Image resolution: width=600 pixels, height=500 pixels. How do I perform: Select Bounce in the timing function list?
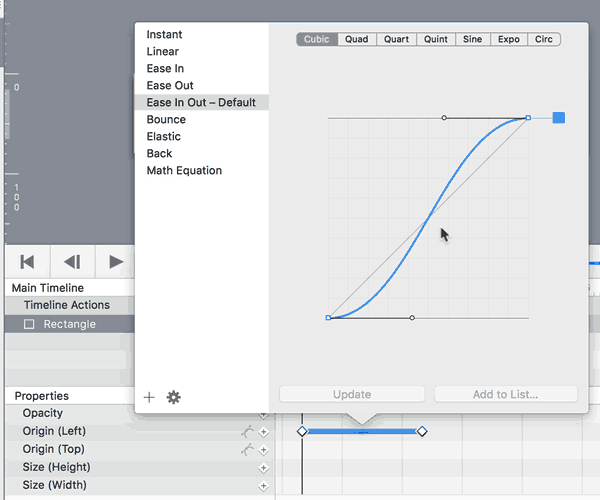pos(166,119)
